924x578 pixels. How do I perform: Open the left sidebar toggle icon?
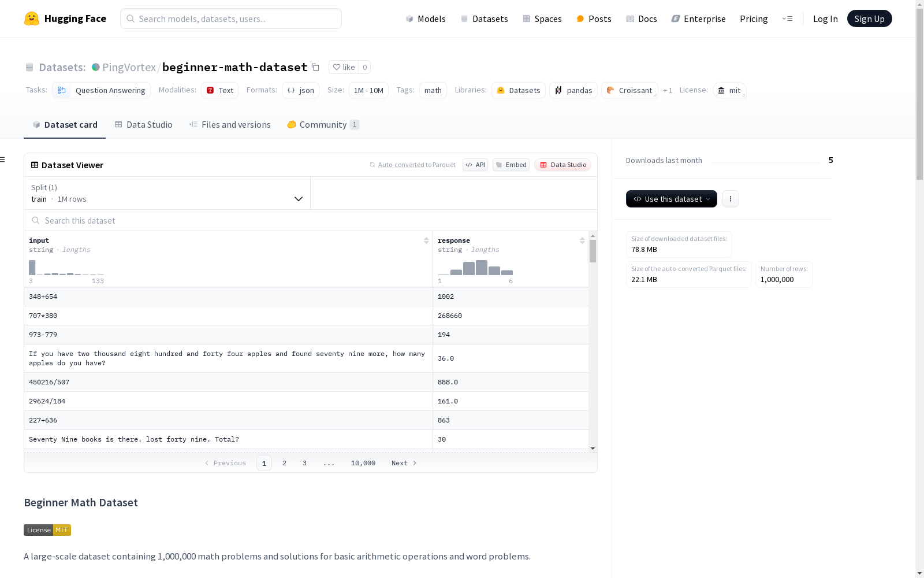point(2,160)
